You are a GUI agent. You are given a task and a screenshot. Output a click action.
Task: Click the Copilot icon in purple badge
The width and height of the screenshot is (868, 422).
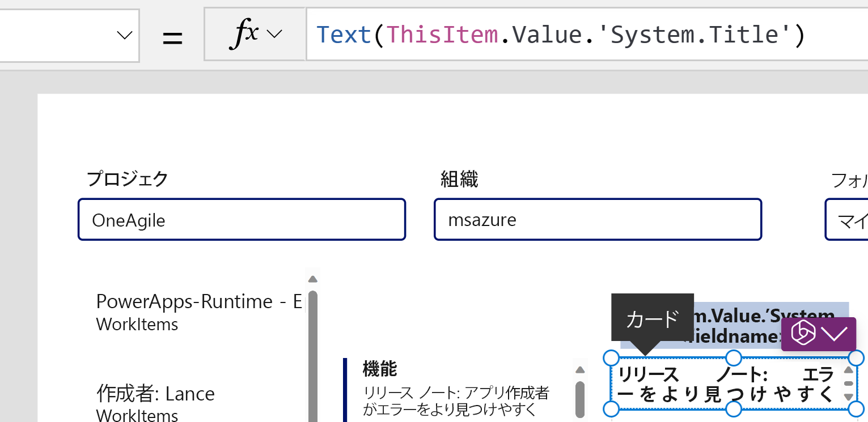803,334
